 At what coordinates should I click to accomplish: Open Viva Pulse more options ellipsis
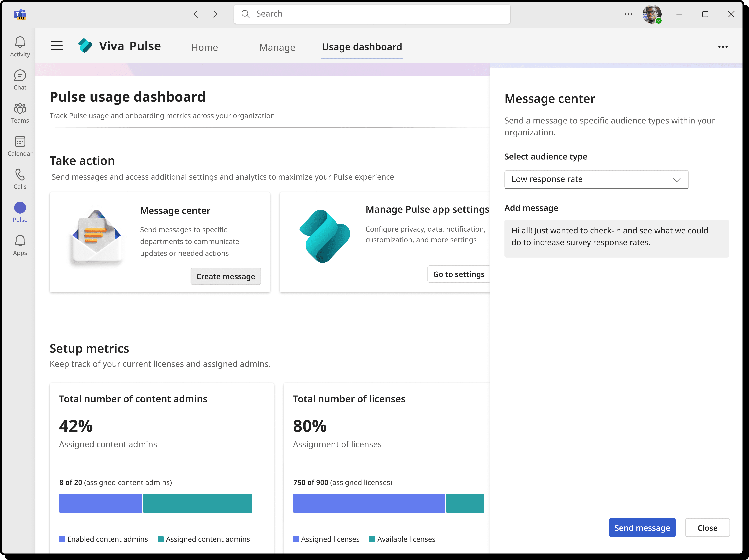coord(723,47)
